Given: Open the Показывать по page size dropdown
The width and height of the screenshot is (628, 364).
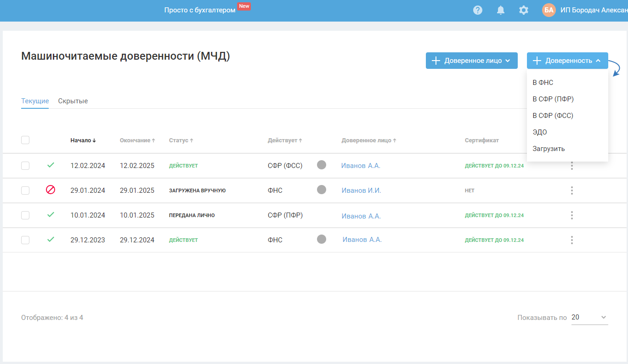Looking at the screenshot, I should [x=589, y=318].
